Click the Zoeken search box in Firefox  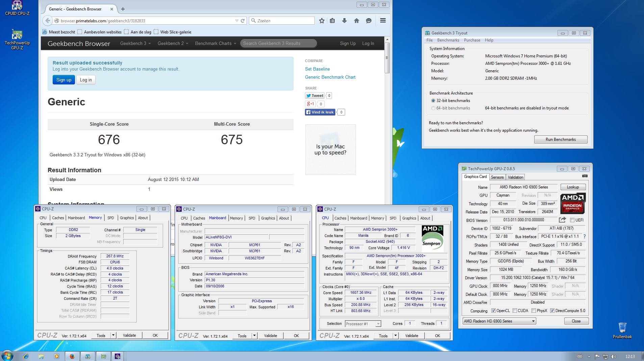coord(282,21)
